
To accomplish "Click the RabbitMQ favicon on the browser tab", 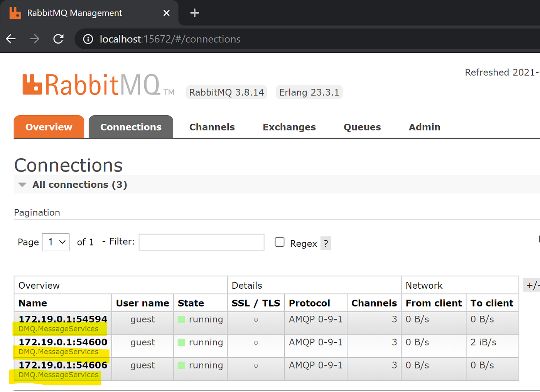I will click(x=15, y=13).
